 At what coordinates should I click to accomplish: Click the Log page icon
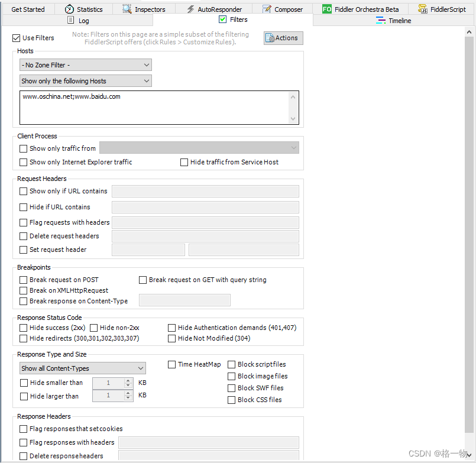click(70, 20)
